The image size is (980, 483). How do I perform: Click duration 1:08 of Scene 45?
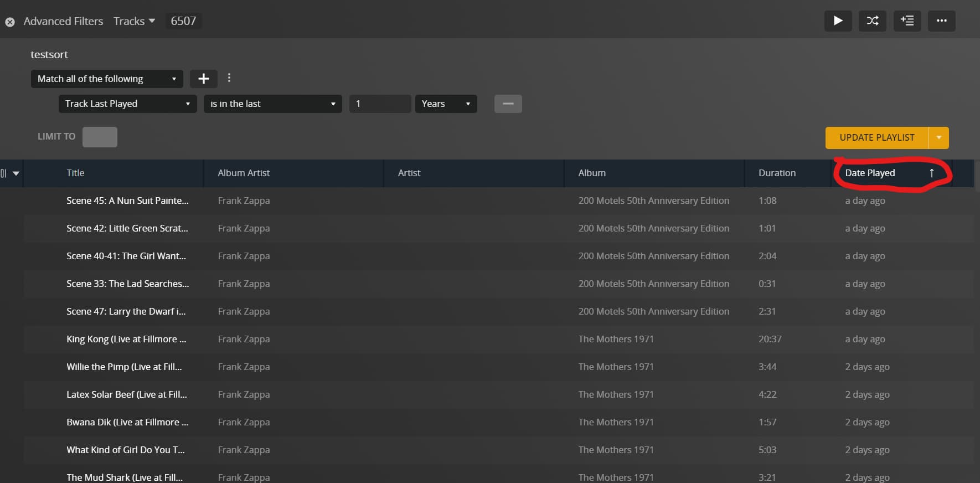click(767, 201)
